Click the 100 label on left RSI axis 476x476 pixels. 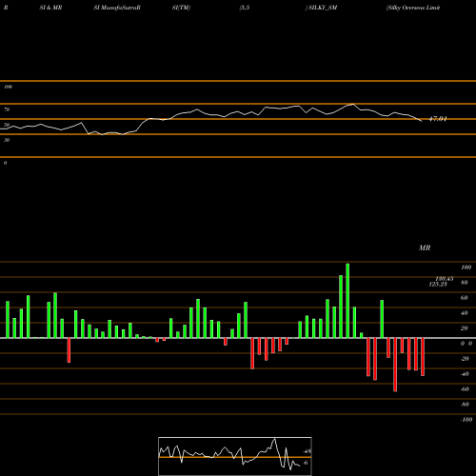click(x=8, y=87)
